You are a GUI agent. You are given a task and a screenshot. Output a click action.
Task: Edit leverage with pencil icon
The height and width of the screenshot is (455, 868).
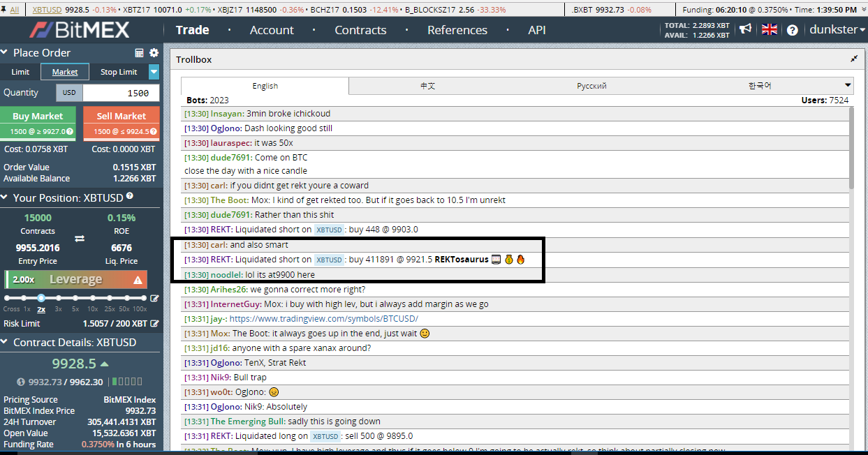tap(154, 298)
